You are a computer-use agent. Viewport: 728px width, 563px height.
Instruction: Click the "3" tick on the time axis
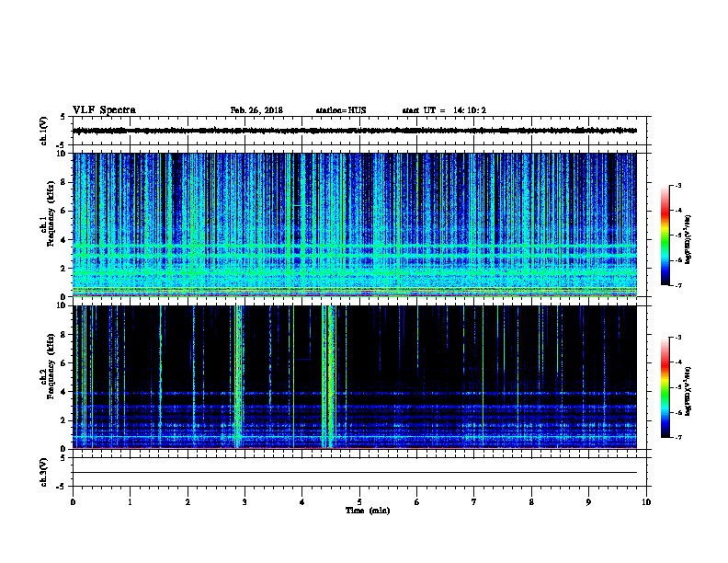click(x=245, y=502)
